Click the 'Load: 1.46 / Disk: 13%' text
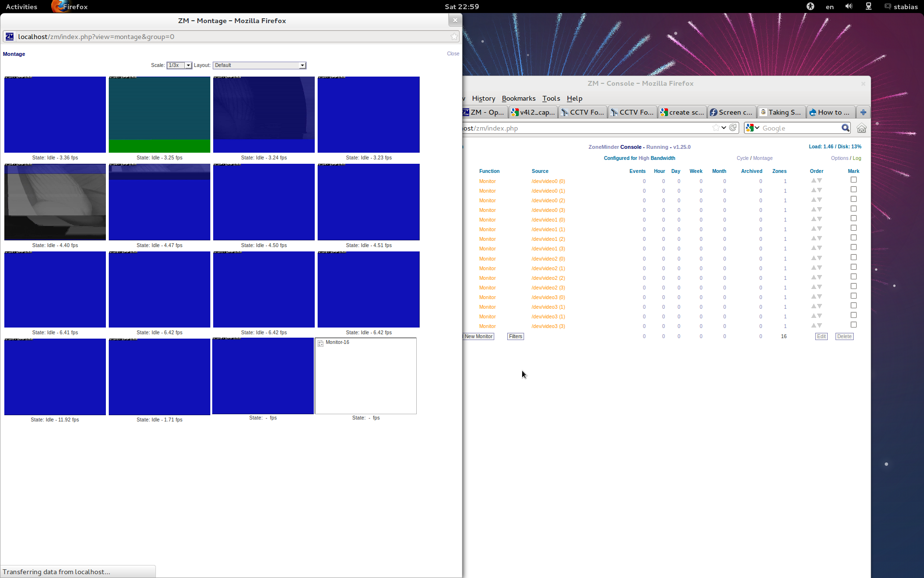The height and width of the screenshot is (578, 924). point(835,146)
